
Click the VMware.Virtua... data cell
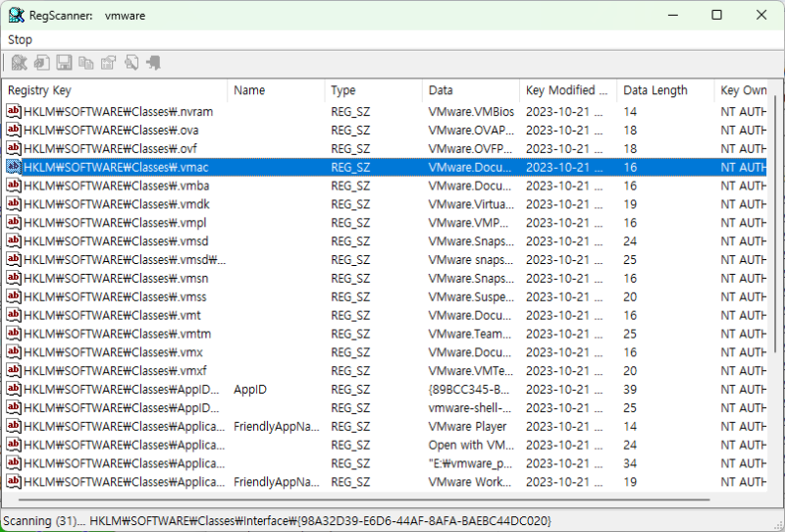click(471, 204)
